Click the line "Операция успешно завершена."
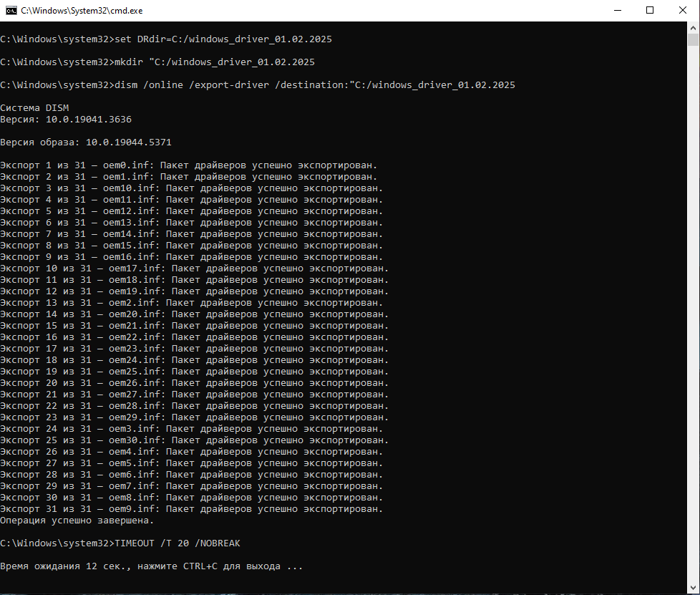Image resolution: width=700 pixels, height=595 pixels. 77,521
